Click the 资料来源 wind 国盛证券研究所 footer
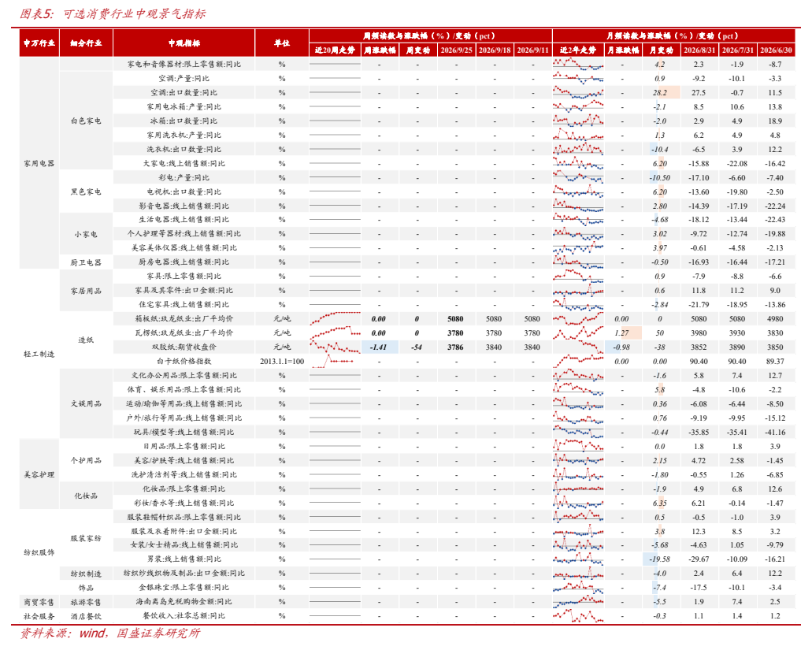Screen dimensions: 812x650 [x=109, y=633]
